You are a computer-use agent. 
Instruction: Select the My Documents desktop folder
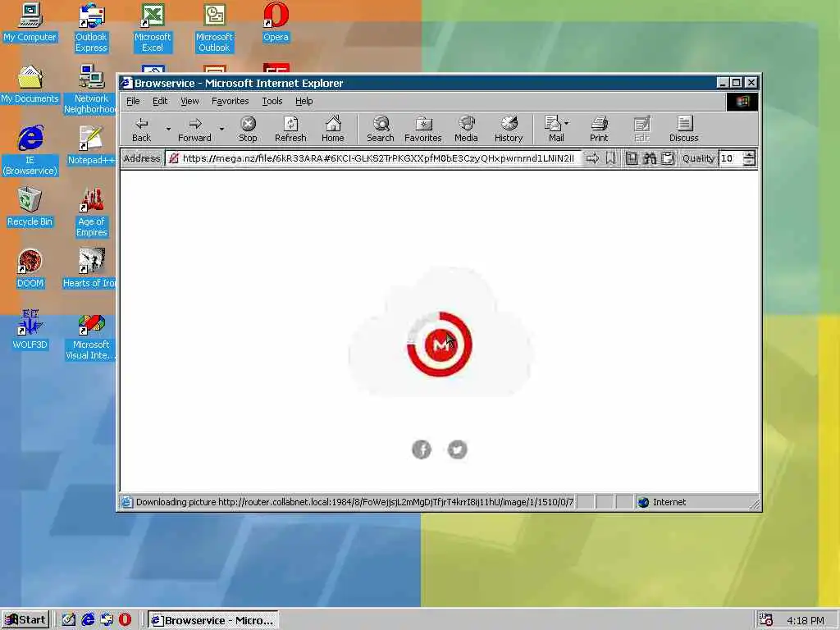click(30, 84)
